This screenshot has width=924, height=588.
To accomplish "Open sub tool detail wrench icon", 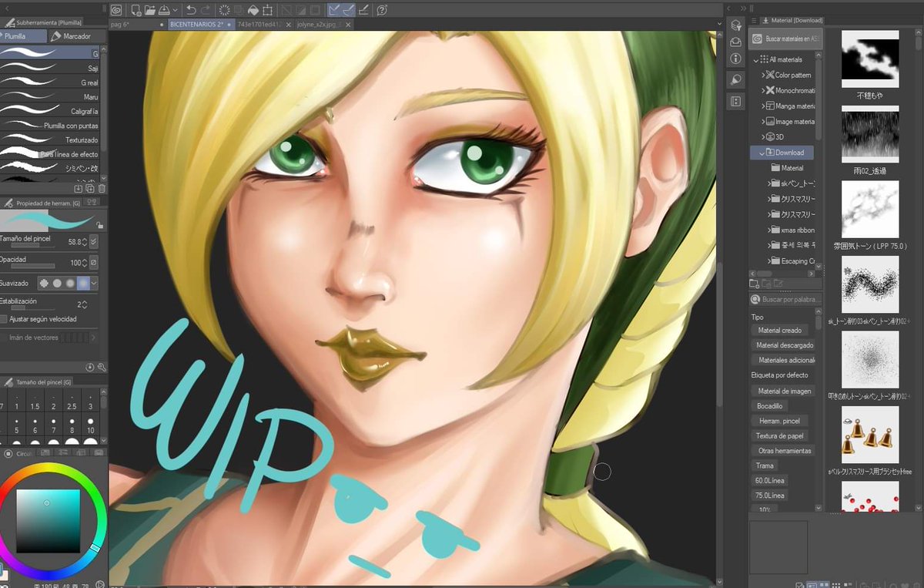I will (102, 368).
